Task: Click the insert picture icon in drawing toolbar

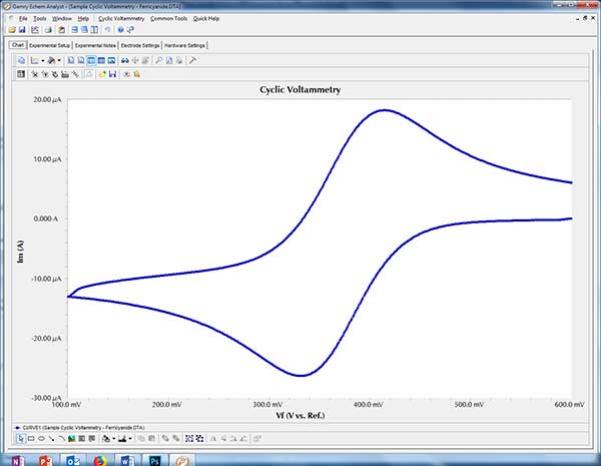Action: (x=71, y=438)
